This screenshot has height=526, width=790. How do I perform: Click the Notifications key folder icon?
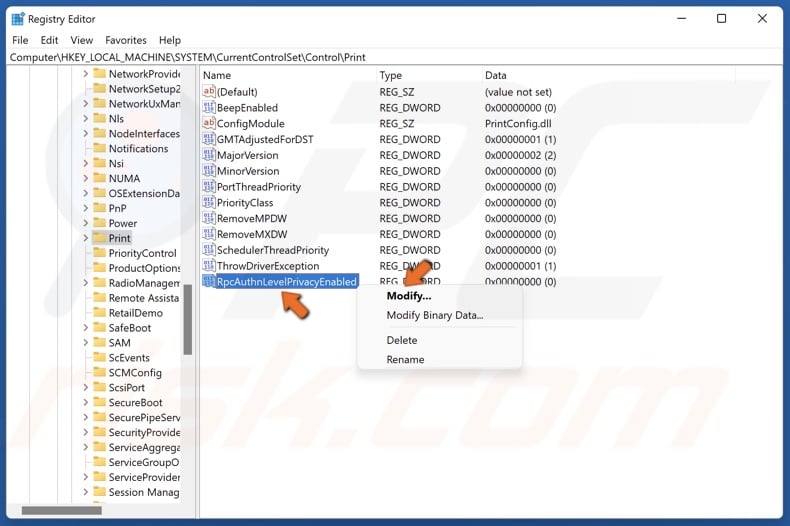point(100,148)
